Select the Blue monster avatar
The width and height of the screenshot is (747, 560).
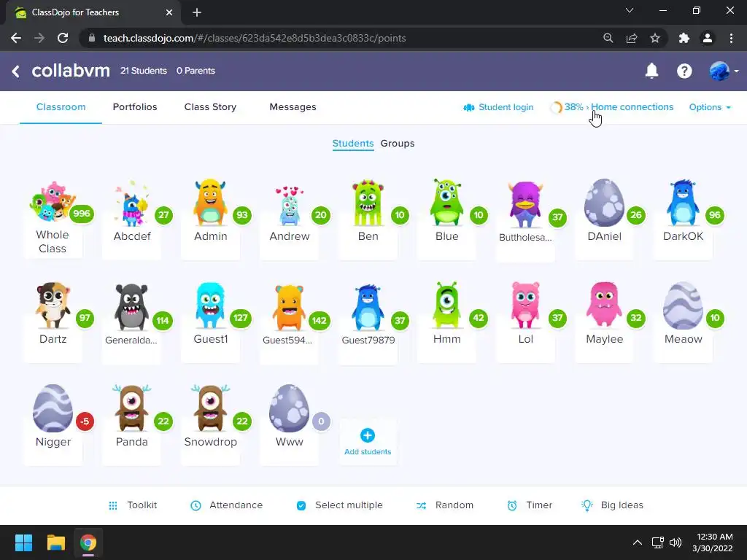(446, 202)
